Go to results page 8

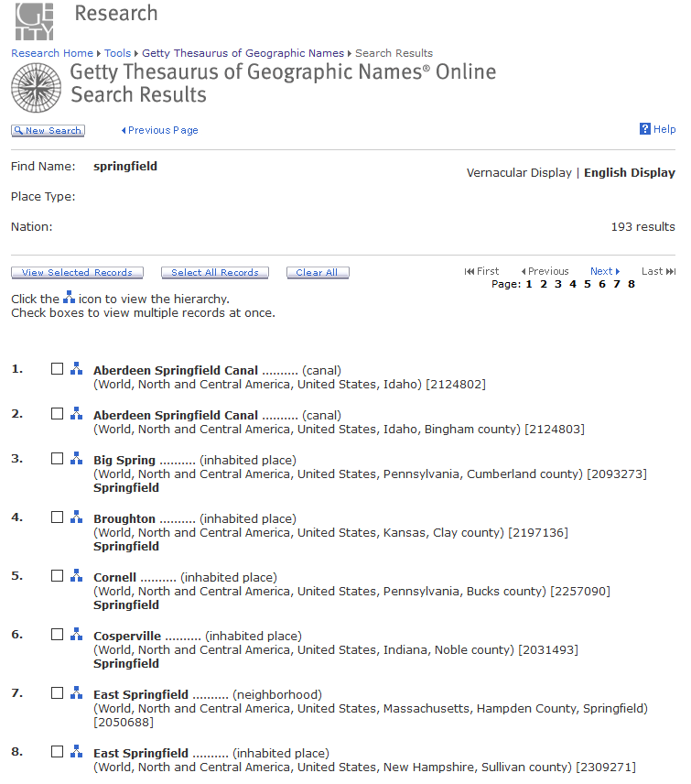[x=632, y=284]
